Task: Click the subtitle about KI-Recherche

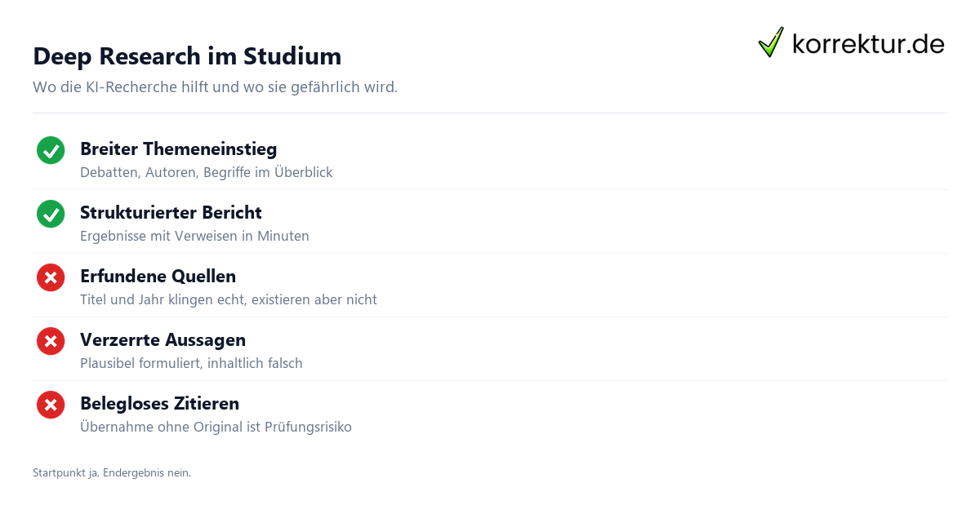Action: point(215,86)
